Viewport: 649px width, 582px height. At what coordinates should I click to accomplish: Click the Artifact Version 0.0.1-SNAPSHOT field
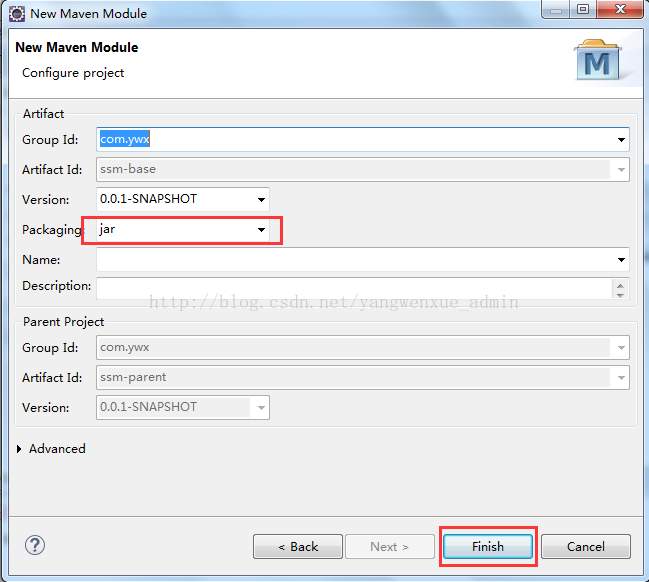(x=183, y=200)
